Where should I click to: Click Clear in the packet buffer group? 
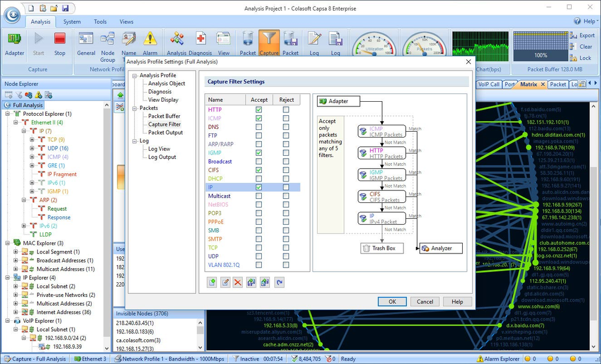[582, 46]
